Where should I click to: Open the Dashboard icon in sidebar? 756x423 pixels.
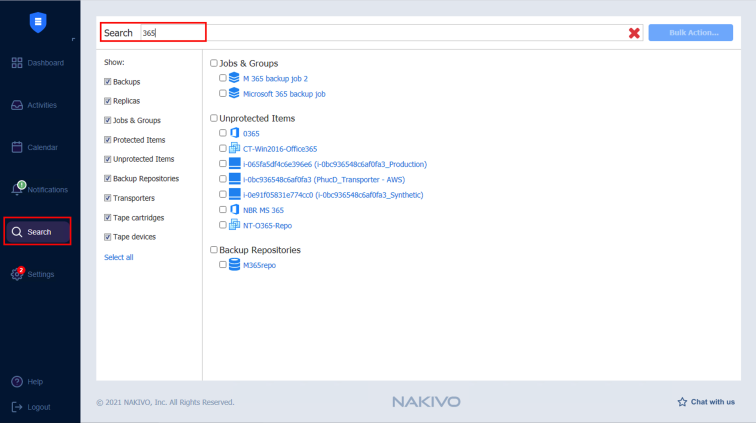pos(17,63)
